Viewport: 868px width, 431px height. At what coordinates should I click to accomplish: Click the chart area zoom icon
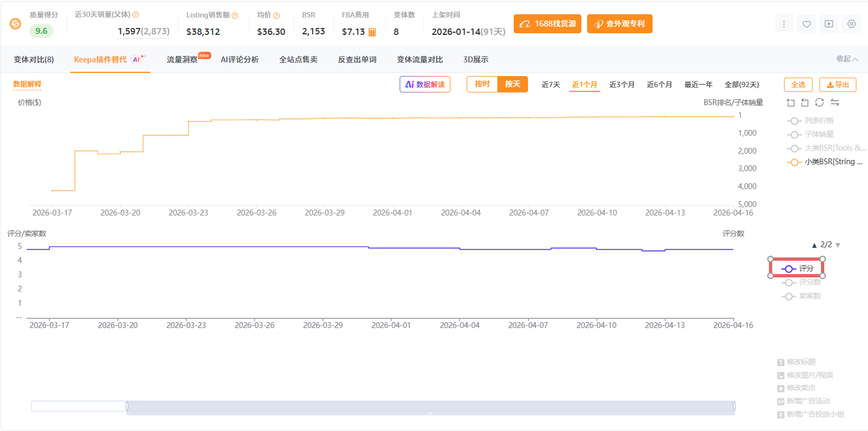pyautogui.click(x=790, y=102)
